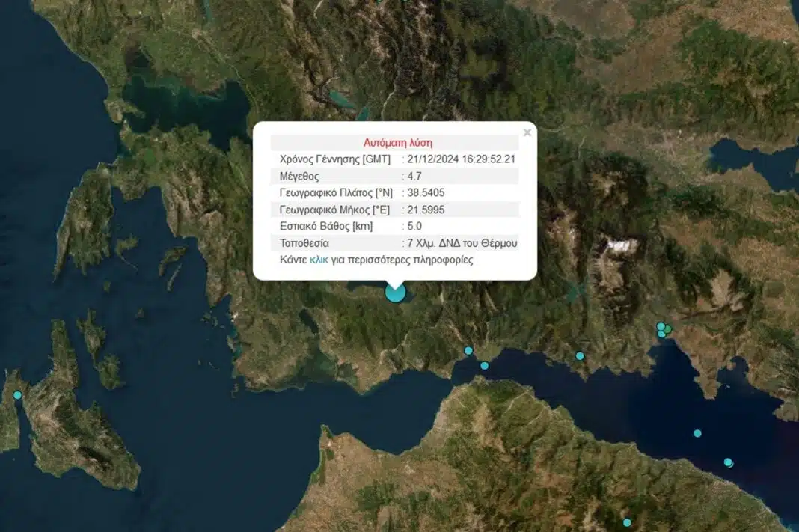799x532 pixels.
Task: Select the marker at the bottom map edge
Action: pos(627,522)
